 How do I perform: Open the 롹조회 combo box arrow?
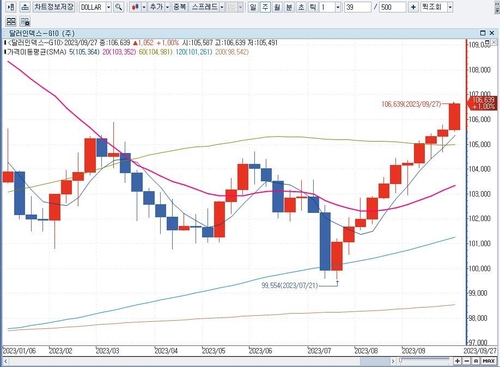[x=450, y=7]
